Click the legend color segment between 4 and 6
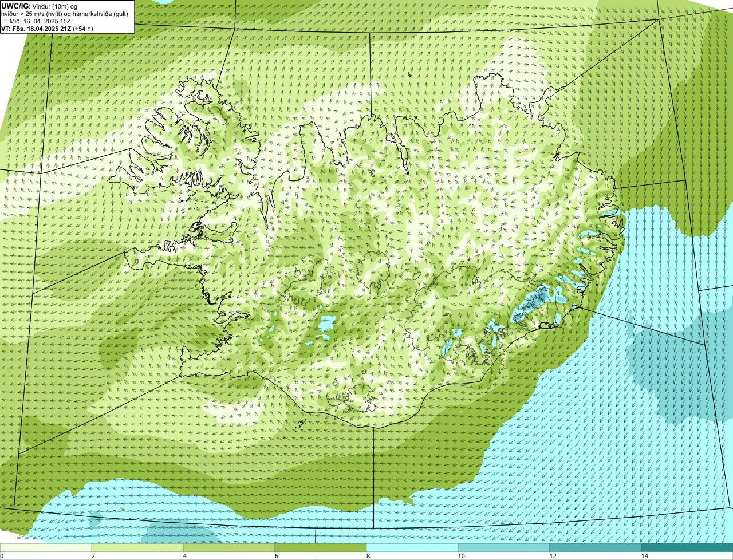Image resolution: width=733 pixels, height=560 pixels. pyautogui.click(x=229, y=547)
